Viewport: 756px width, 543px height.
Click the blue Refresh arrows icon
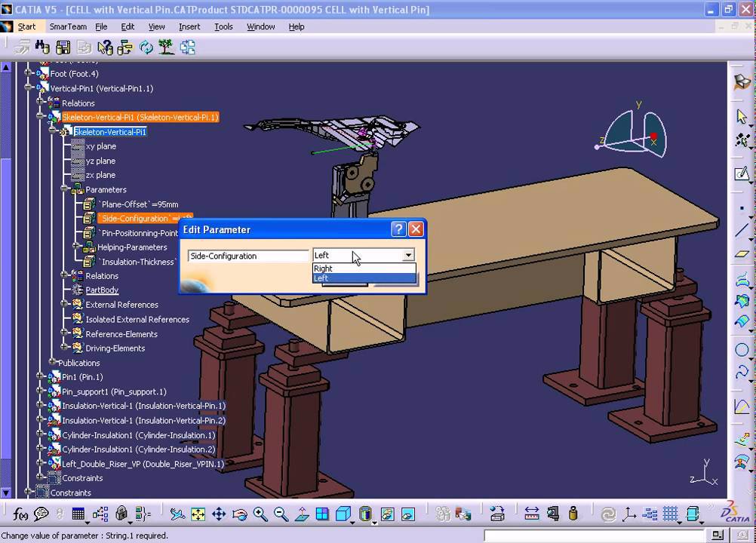point(146,47)
